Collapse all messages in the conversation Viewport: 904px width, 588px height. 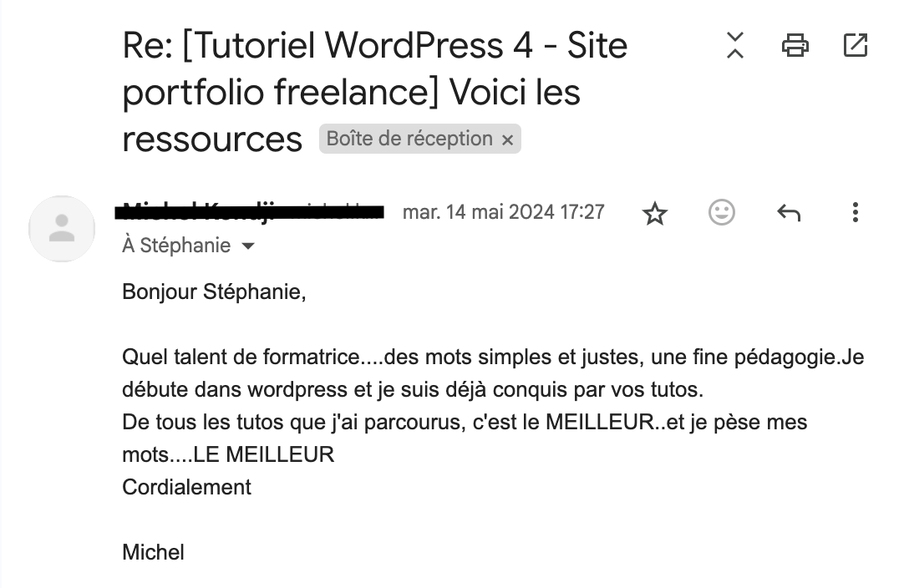pos(734,45)
